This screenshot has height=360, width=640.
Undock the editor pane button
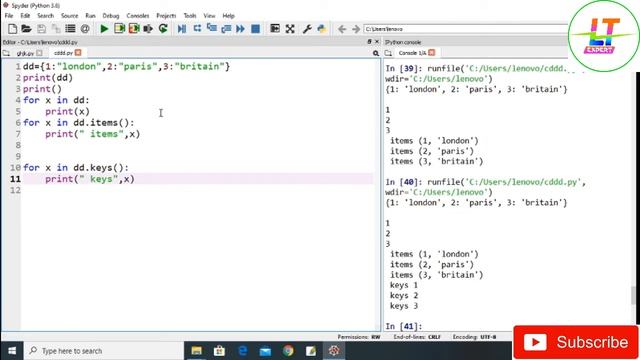[x=369, y=42]
